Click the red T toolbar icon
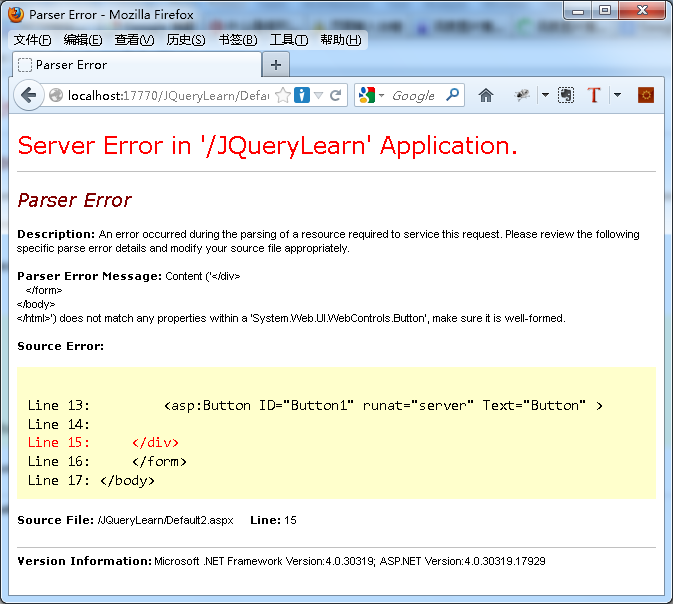 pos(594,96)
